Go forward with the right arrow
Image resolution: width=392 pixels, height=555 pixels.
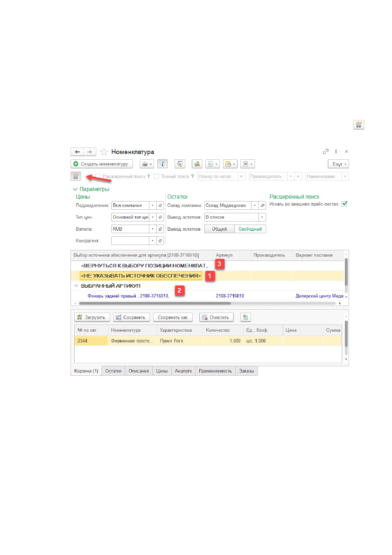(90, 152)
